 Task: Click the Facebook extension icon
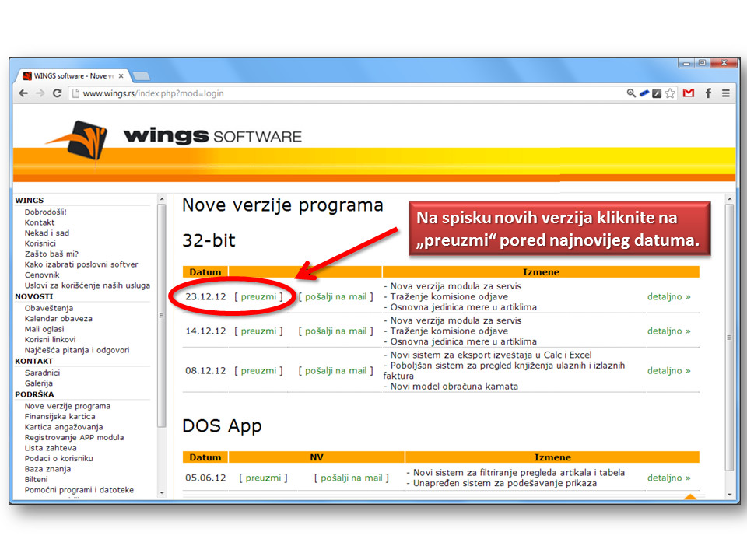708,93
